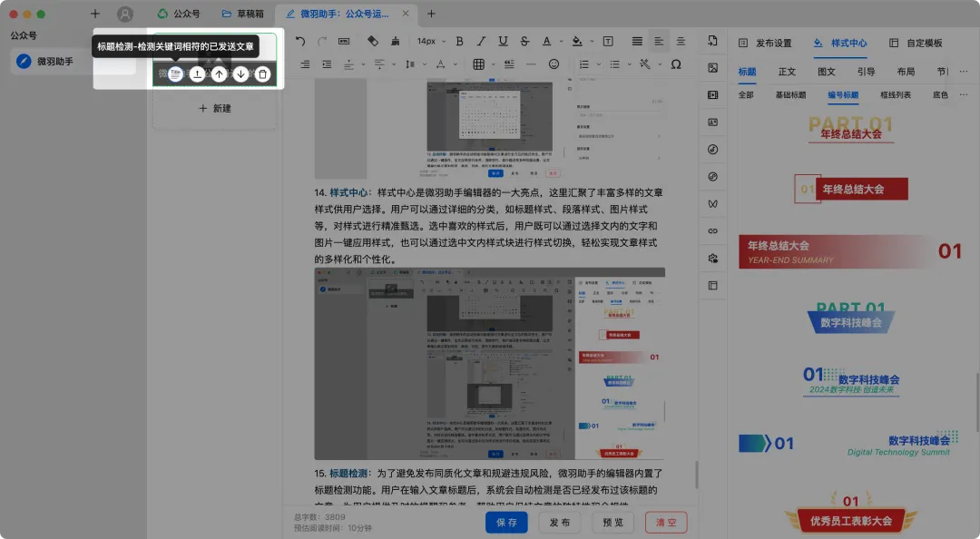Click the paint bucket fill color icon
Image resolution: width=980 pixels, height=539 pixels.
(x=577, y=41)
